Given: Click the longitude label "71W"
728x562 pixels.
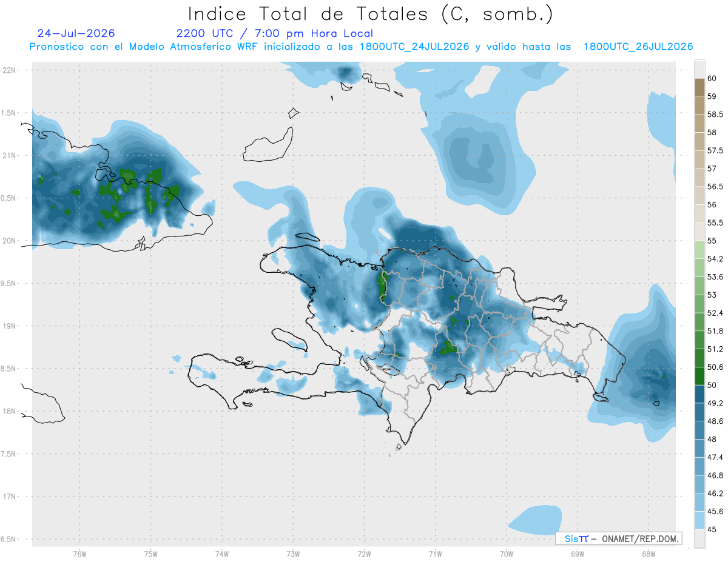Looking at the screenshot, I should tap(435, 554).
